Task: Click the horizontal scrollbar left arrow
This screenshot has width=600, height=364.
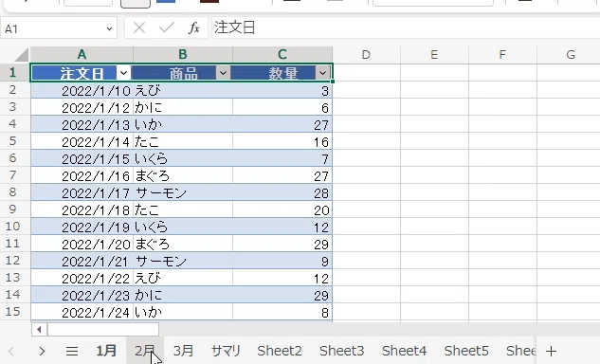Action: click(39, 329)
